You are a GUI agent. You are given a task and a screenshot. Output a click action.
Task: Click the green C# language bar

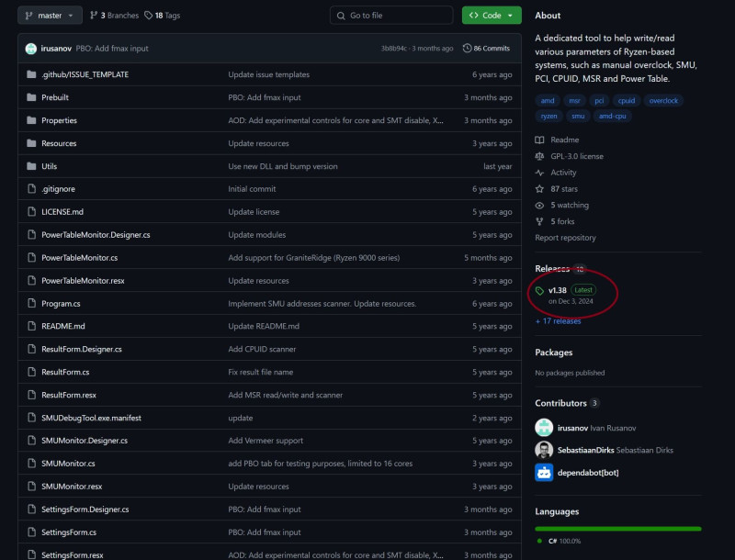pyautogui.click(x=618, y=529)
